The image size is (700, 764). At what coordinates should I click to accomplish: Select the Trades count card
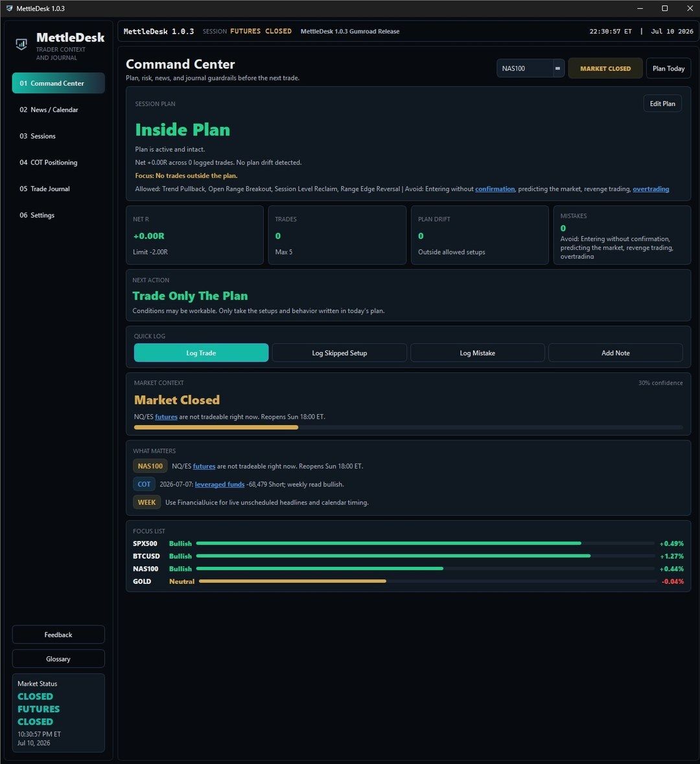[x=337, y=235]
